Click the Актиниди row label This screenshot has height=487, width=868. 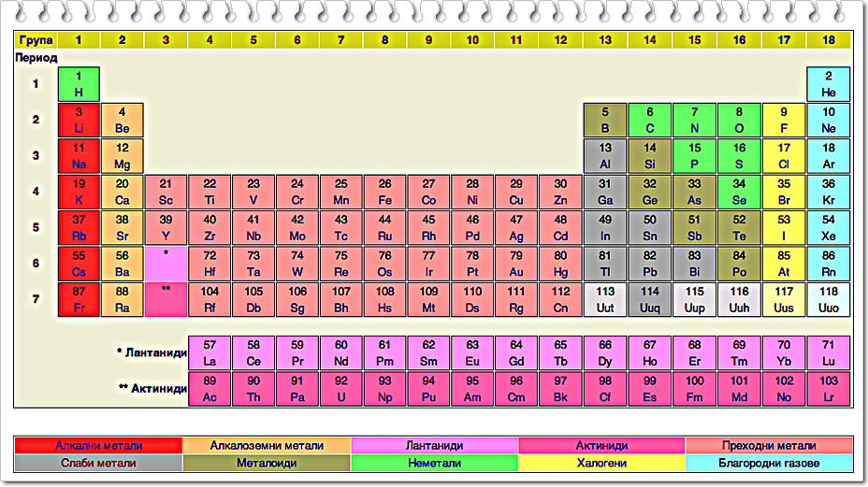(153, 389)
